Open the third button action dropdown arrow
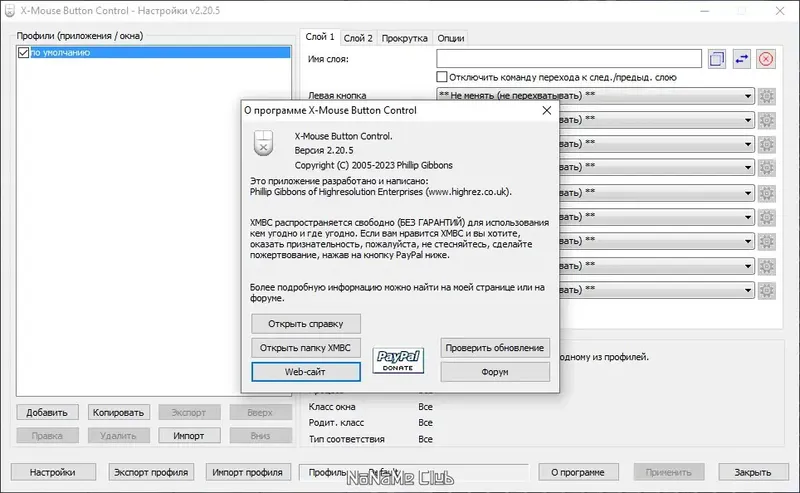This screenshot has width=800, height=493. pos(747,144)
